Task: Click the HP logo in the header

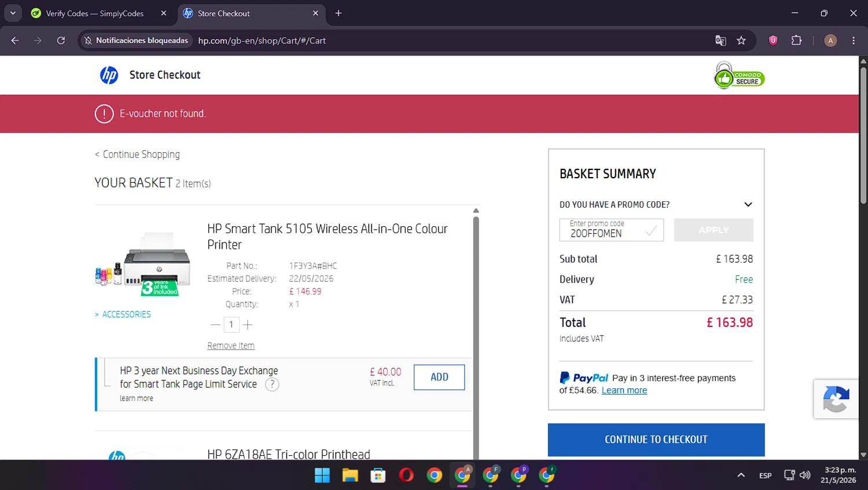Action: coord(109,75)
